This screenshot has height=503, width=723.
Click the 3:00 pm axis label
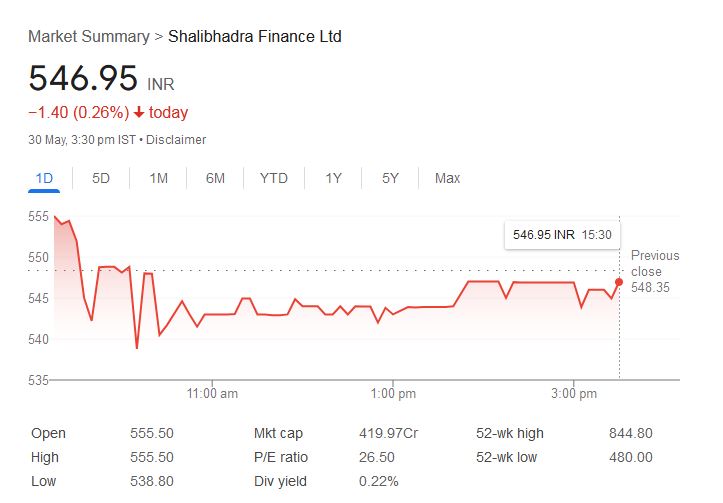573,394
